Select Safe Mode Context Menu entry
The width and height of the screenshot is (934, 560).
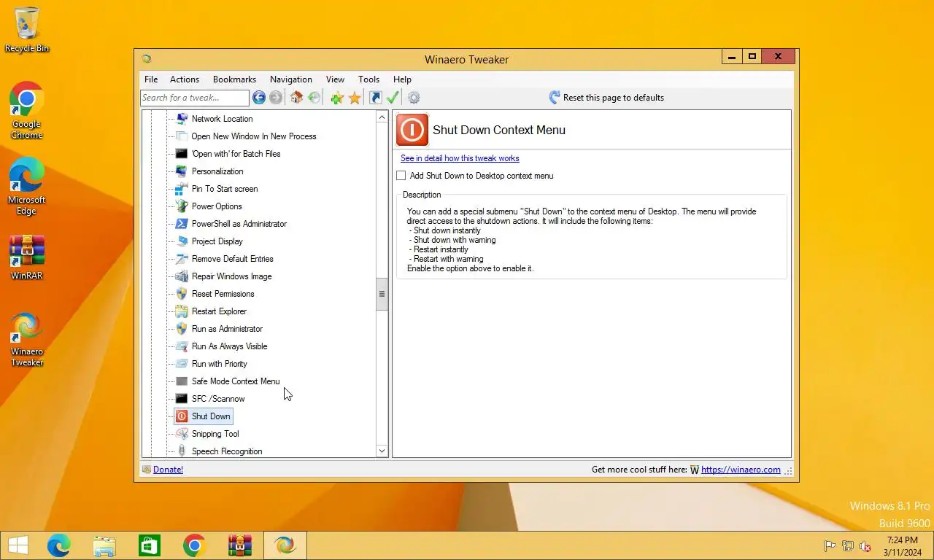(235, 381)
